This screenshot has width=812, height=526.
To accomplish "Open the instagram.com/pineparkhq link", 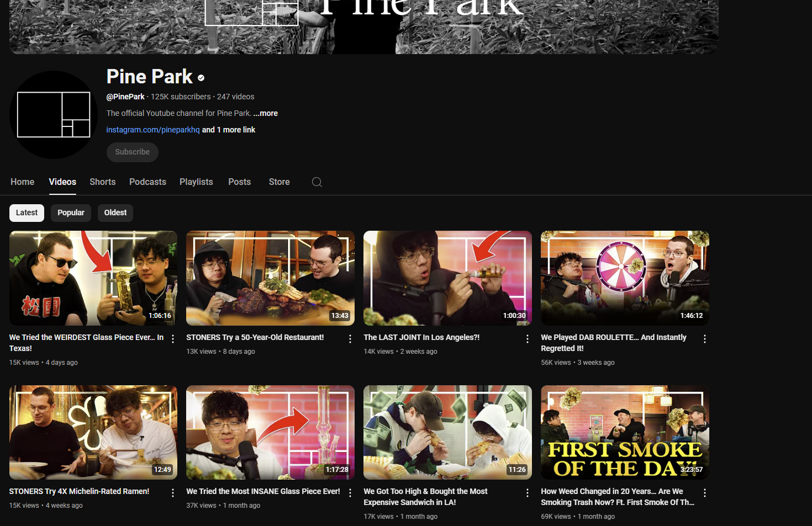I will [x=153, y=130].
